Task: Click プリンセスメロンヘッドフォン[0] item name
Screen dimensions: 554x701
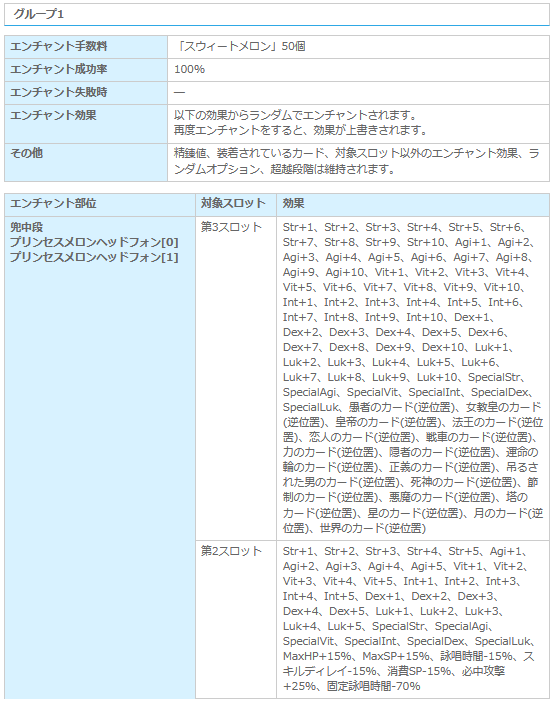Action: tap(94, 242)
